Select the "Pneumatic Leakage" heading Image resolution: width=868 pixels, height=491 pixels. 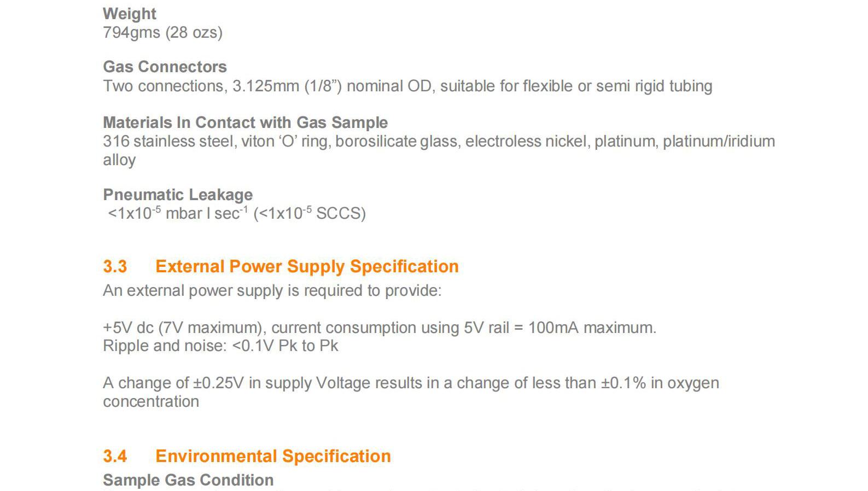click(x=178, y=195)
